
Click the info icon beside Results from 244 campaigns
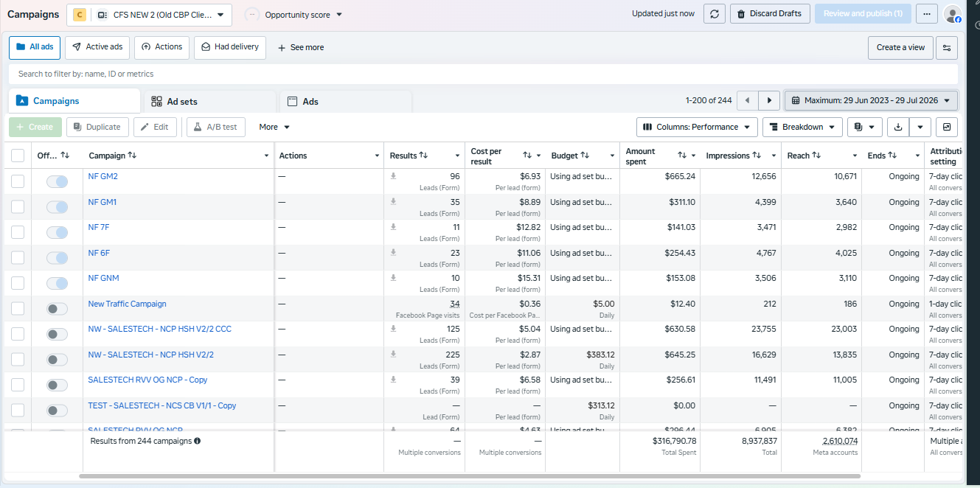coord(198,441)
